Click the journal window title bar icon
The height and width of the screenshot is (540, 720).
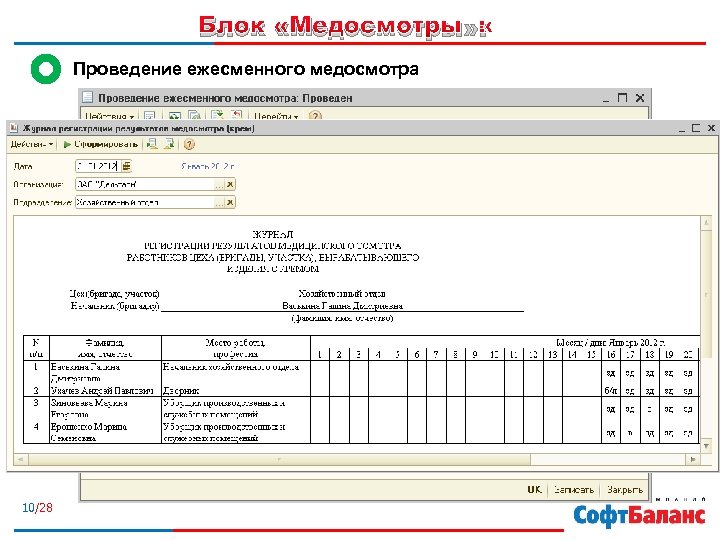coord(14,128)
